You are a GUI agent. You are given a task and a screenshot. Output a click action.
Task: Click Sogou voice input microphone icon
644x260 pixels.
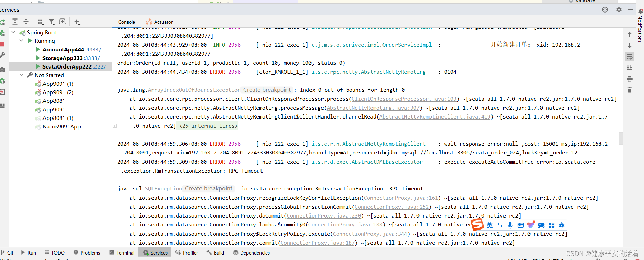click(510, 225)
